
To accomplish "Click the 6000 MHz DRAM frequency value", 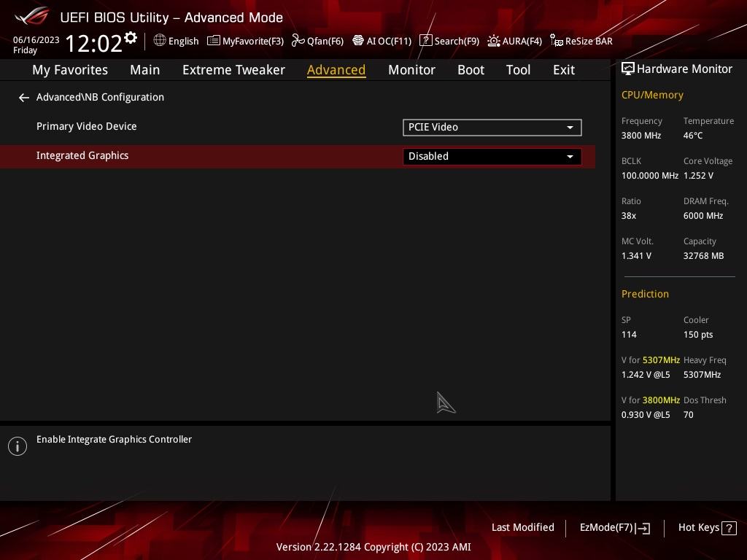I will (703, 216).
